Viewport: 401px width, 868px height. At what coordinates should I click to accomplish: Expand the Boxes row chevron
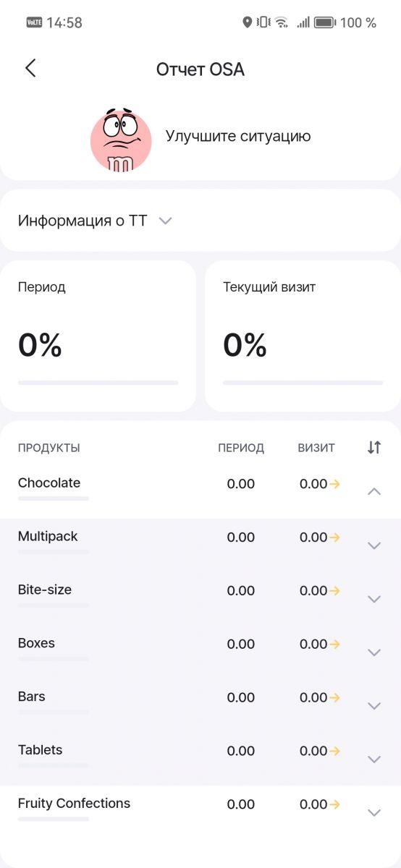coord(374,652)
